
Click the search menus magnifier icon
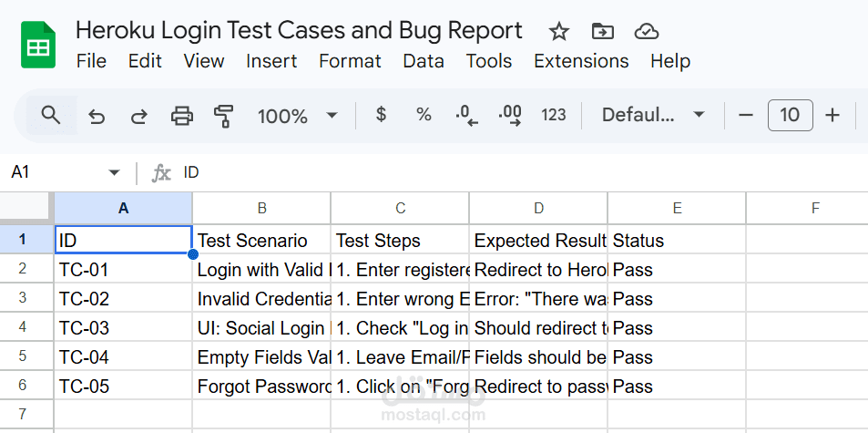pos(51,115)
